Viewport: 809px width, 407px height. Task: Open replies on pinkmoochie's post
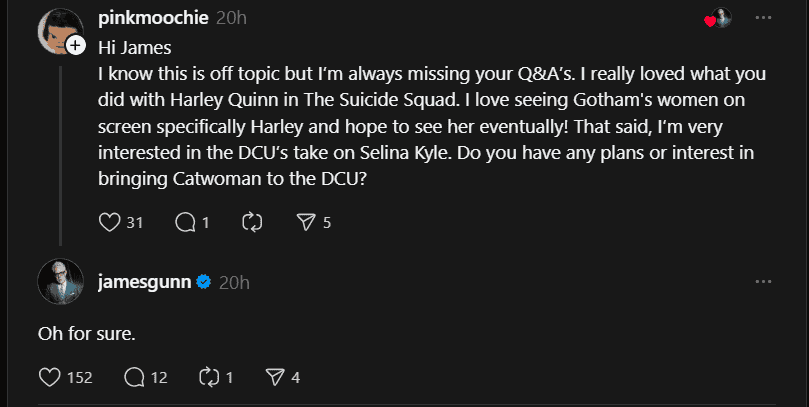click(185, 222)
